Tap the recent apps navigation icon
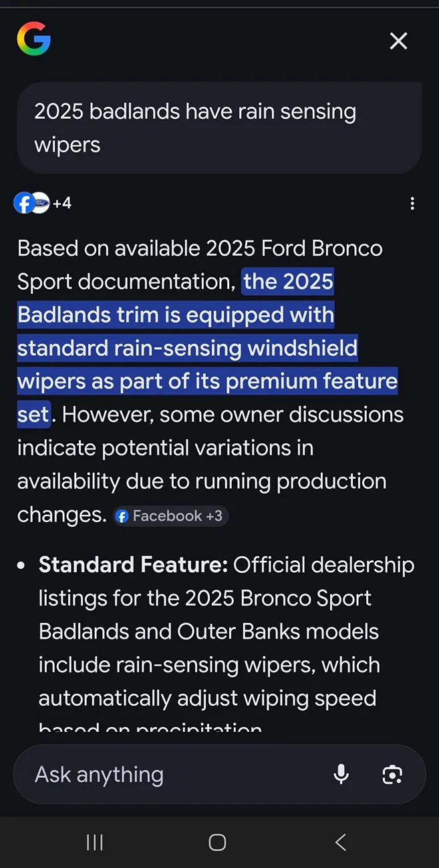 tap(94, 842)
